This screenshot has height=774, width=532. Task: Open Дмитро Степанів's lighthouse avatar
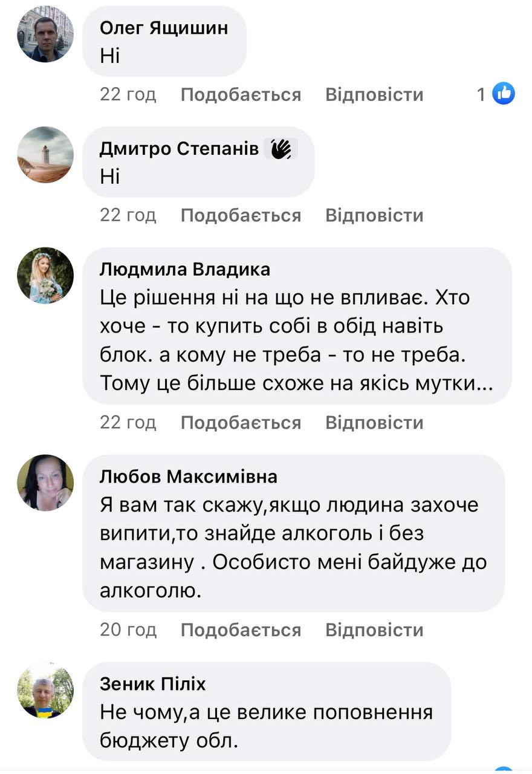tap(45, 155)
